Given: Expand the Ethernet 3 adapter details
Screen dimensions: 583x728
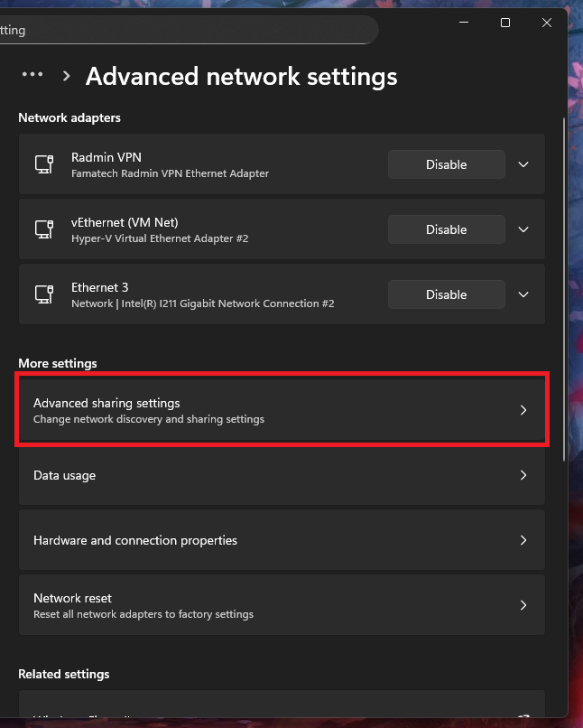Looking at the screenshot, I should click(523, 294).
